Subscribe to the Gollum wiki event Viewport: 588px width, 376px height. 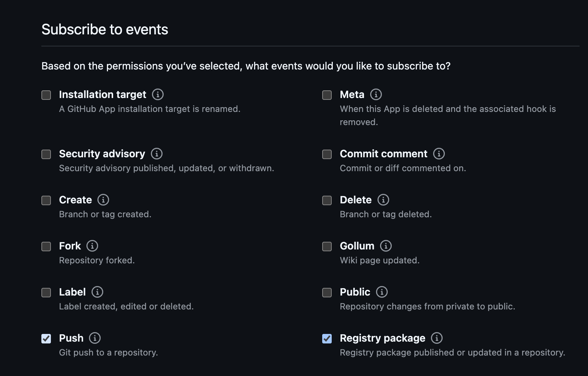(327, 247)
